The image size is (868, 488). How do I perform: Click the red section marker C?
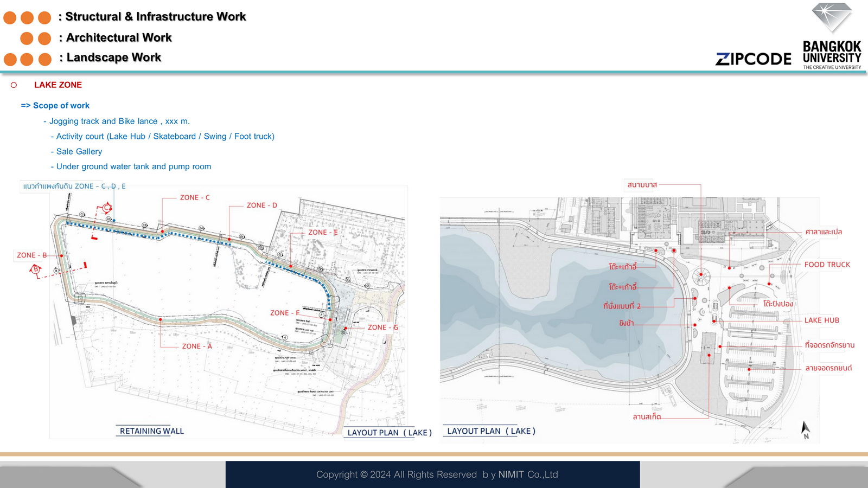pyautogui.click(x=107, y=208)
